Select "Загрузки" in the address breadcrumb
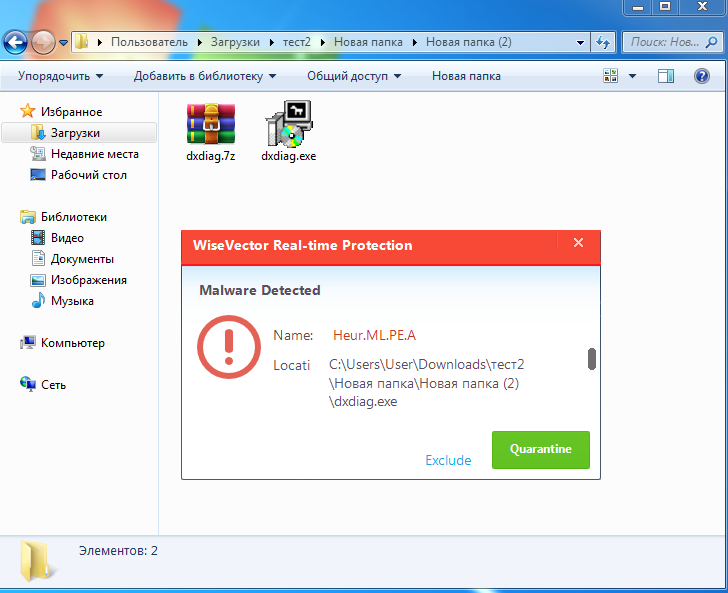The width and height of the screenshot is (728, 593). click(x=235, y=42)
